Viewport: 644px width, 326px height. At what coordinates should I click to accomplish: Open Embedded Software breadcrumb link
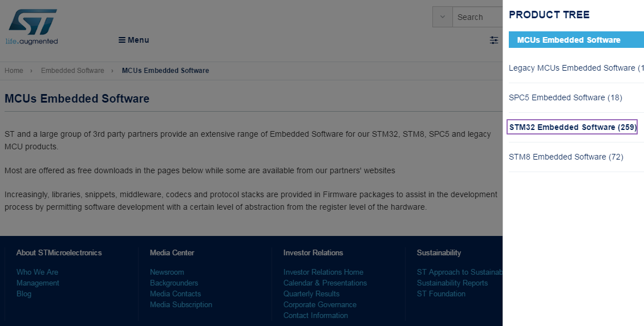tap(72, 71)
